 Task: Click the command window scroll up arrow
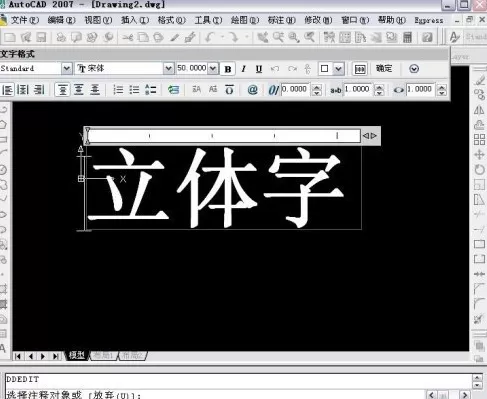pos(477,378)
